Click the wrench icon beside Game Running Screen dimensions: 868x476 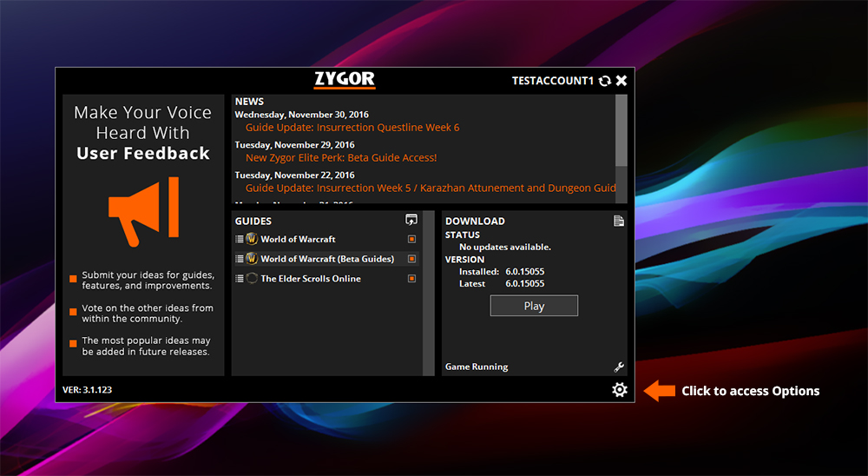click(x=619, y=367)
